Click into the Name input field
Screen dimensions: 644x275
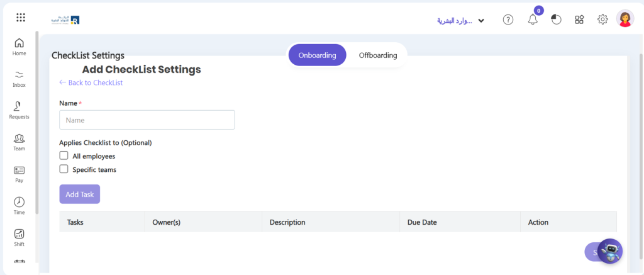pos(147,120)
